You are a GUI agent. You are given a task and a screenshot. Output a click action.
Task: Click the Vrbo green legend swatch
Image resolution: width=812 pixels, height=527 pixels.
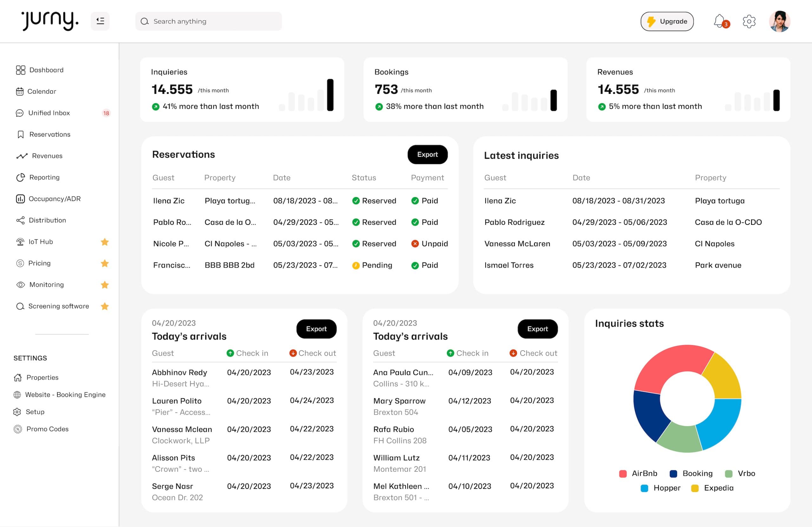[x=728, y=473]
